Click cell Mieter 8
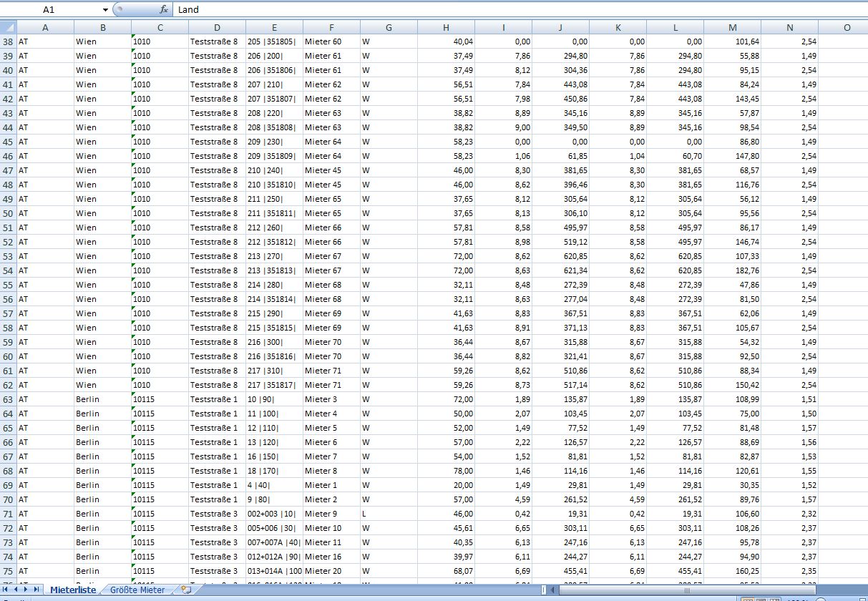 point(331,471)
